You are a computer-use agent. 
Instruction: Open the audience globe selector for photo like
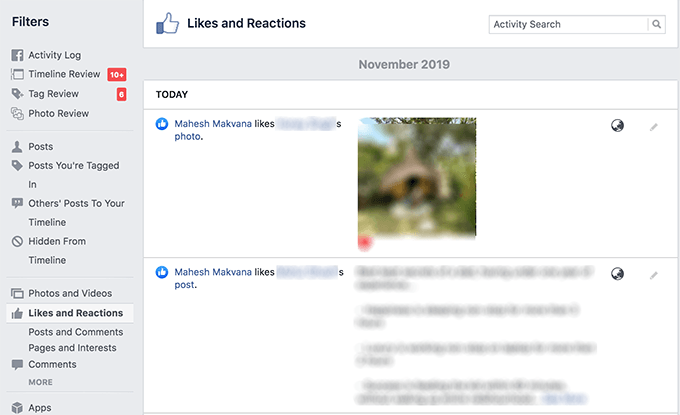tap(618, 126)
